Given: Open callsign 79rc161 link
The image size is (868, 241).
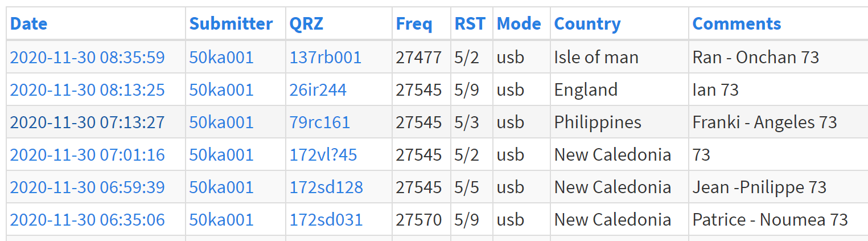Looking at the screenshot, I should (x=320, y=122).
